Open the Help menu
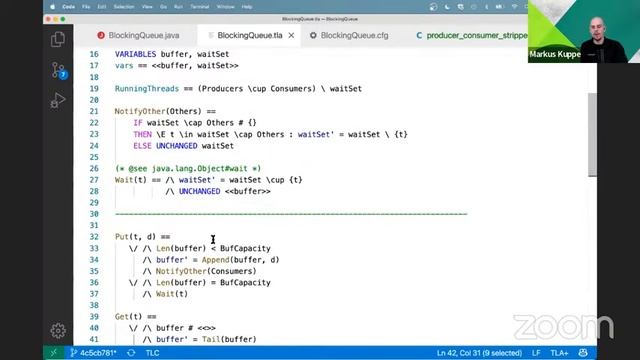 (x=247, y=7)
